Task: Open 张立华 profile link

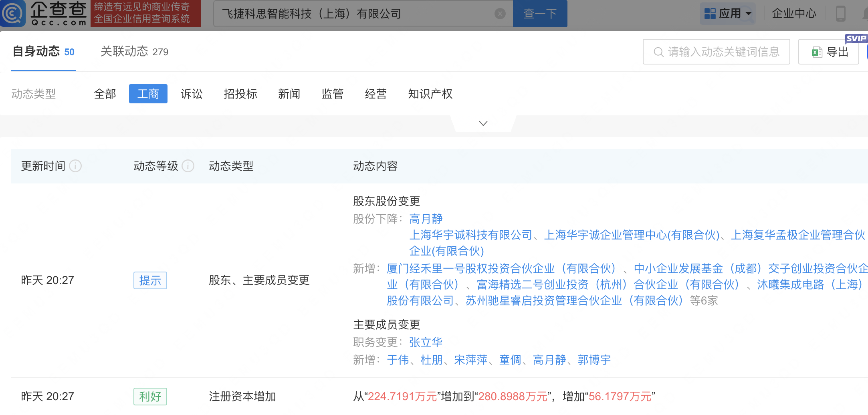Action: tap(426, 342)
